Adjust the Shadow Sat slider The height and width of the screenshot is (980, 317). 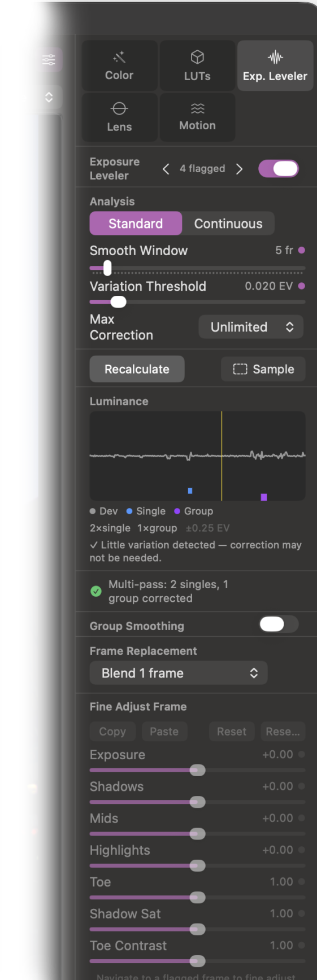point(197,929)
